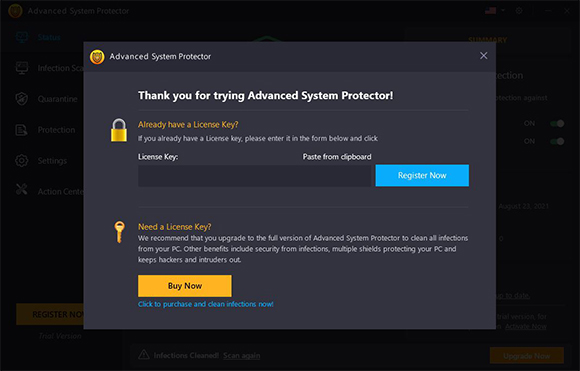The width and height of the screenshot is (580, 371).
Task: Toggle the second ON protection switch
Action: pyautogui.click(x=557, y=141)
